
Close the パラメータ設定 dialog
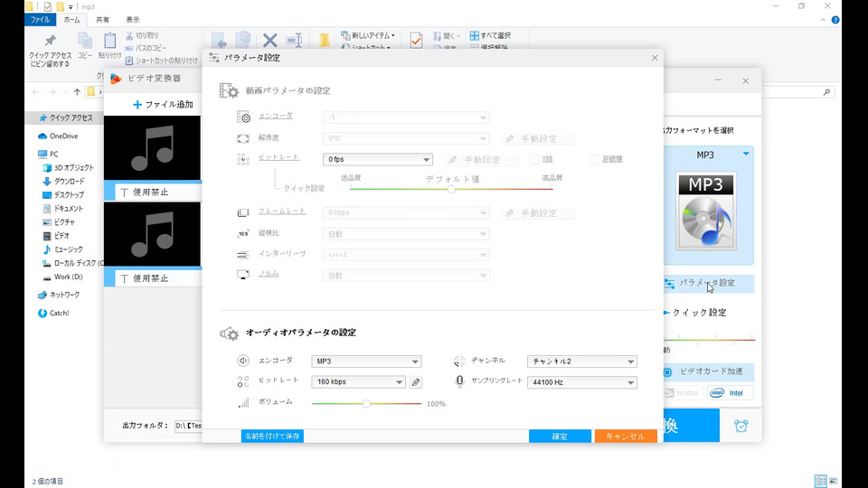(x=655, y=58)
